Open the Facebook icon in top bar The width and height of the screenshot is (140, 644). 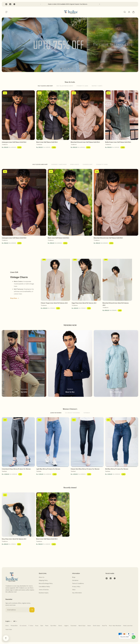[x=10, y=4]
